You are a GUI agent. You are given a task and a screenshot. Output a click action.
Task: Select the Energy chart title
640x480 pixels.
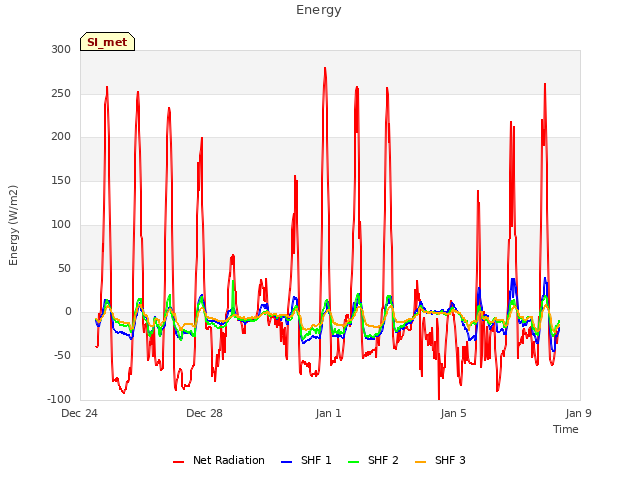coord(319,10)
